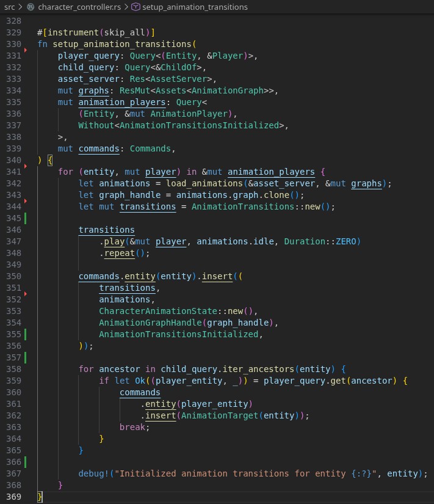Click AnimationTransitions on line 344

pos(243,206)
